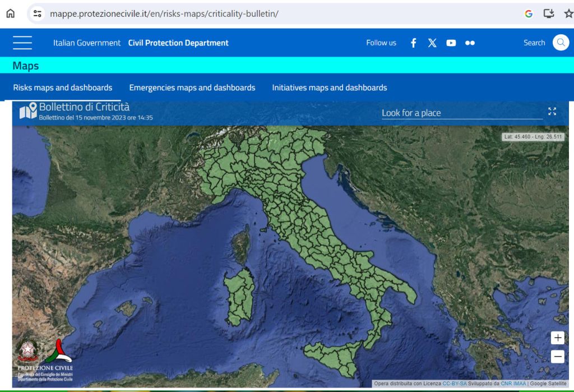Zoom out the map with minus button
The height and width of the screenshot is (392, 574).
(x=557, y=356)
